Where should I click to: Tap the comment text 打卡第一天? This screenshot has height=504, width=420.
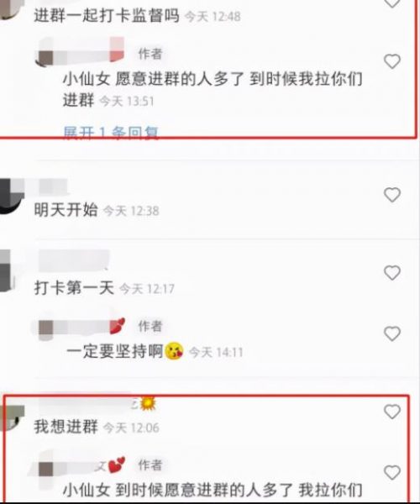74,287
